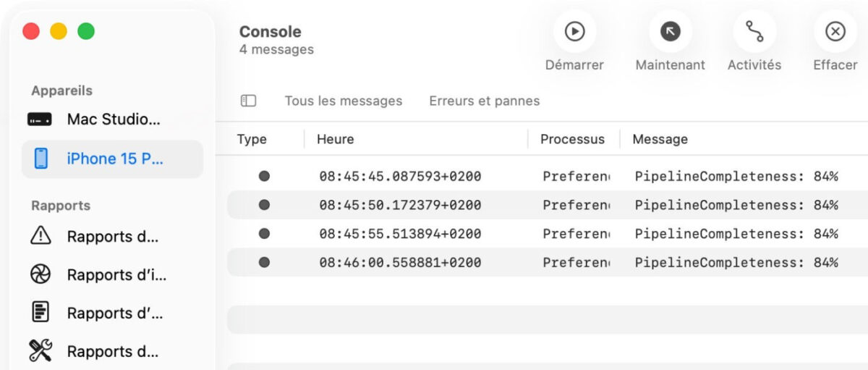
Task: Click the Preferen process cell at 08:45:55
Action: tap(576, 234)
